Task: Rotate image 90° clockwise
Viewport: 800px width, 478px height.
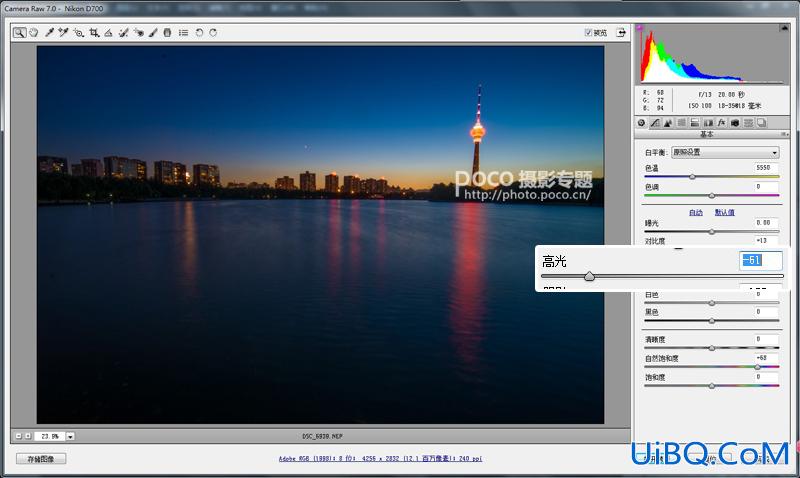Action: tap(213, 33)
